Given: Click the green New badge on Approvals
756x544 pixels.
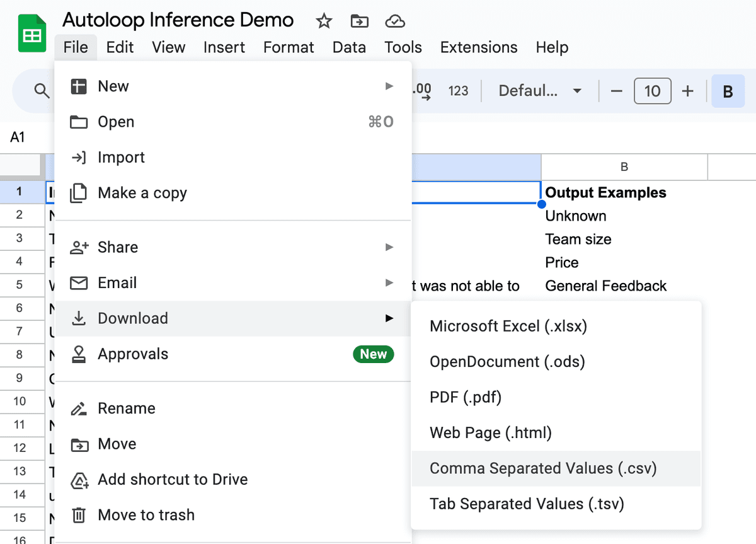Looking at the screenshot, I should click(374, 354).
